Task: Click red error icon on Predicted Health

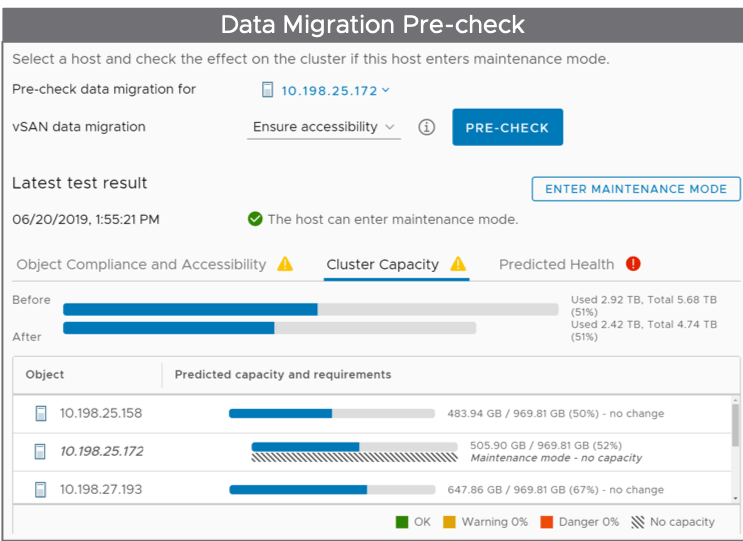Action: [x=632, y=264]
